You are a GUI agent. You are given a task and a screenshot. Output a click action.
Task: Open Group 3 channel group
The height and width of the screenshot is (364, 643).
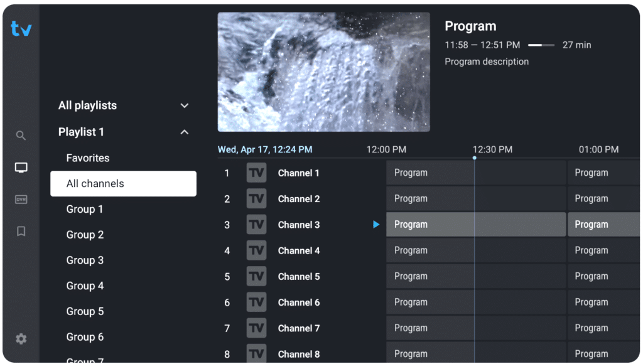tap(85, 260)
